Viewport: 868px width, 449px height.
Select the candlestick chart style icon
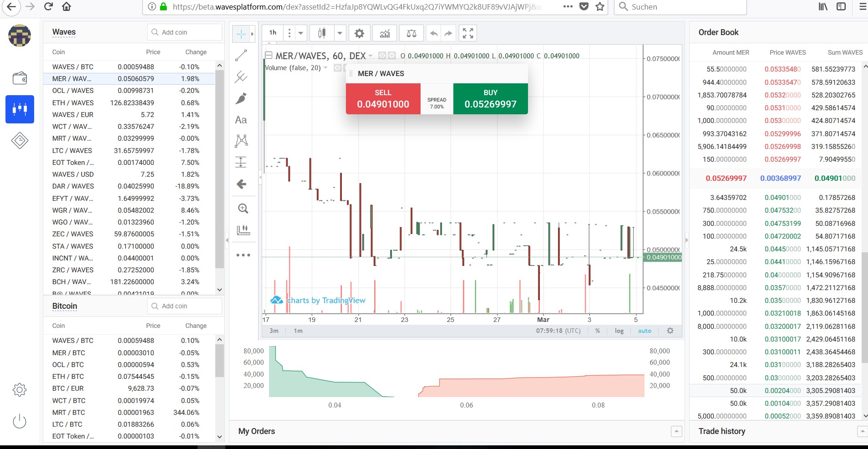tap(322, 33)
